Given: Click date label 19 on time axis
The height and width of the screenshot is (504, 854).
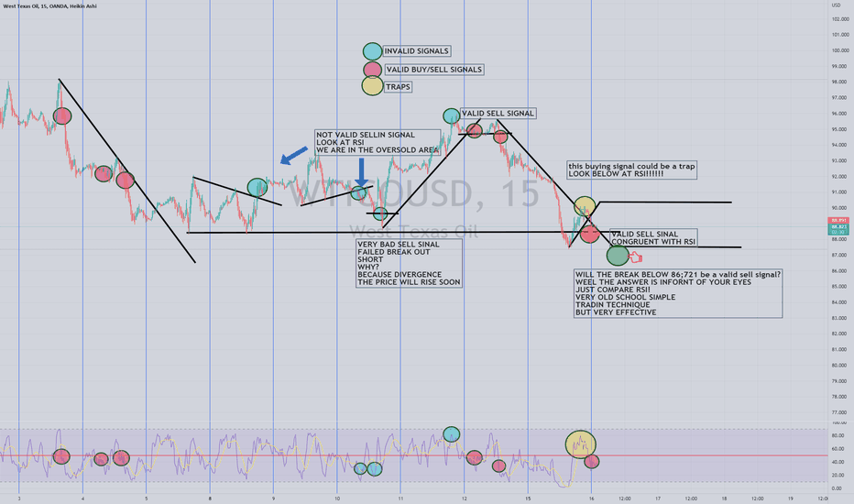Looking at the screenshot, I should pos(791,499).
